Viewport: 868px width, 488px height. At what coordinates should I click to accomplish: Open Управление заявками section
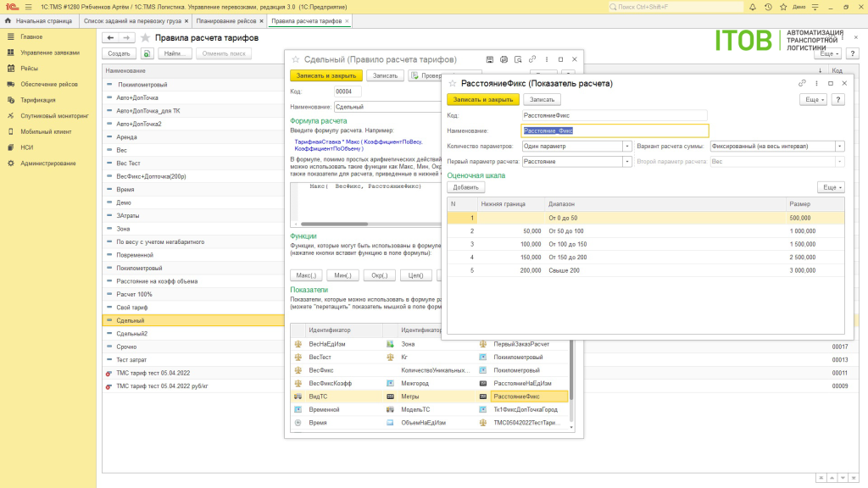[50, 53]
